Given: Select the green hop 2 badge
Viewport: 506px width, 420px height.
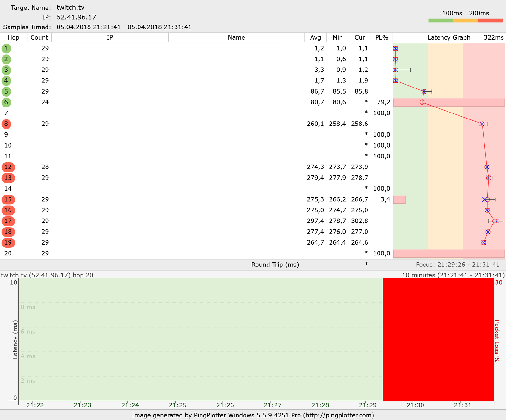Looking at the screenshot, I should click(x=6, y=59).
